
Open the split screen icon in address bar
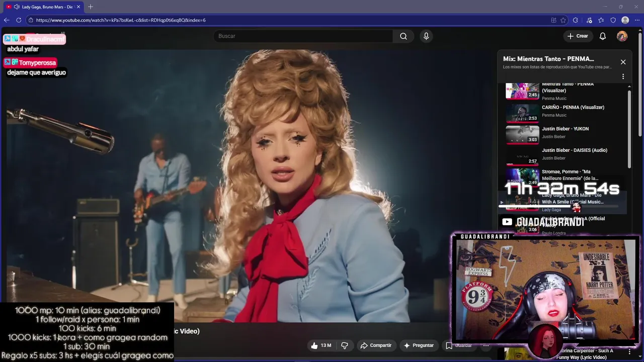pyautogui.click(x=553, y=20)
